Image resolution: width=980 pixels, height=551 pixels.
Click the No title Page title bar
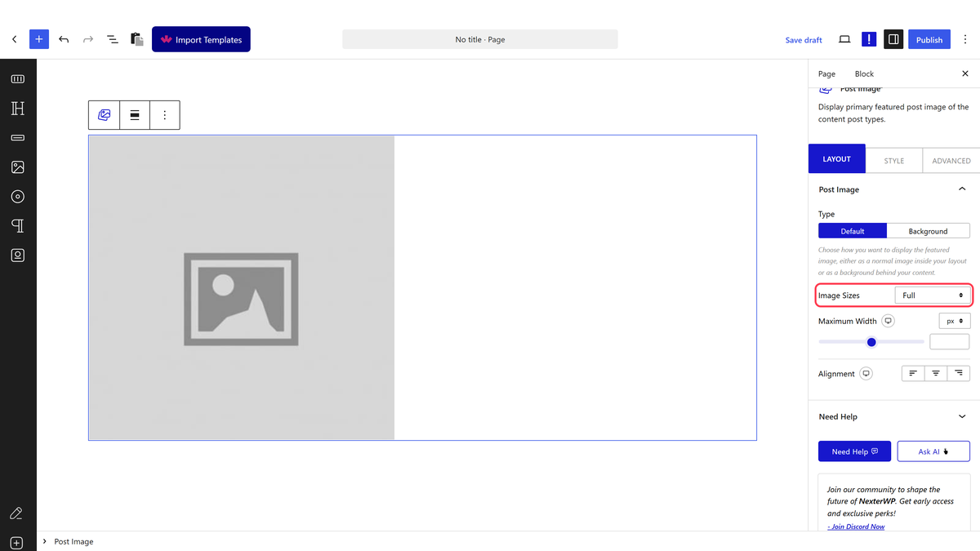(480, 39)
